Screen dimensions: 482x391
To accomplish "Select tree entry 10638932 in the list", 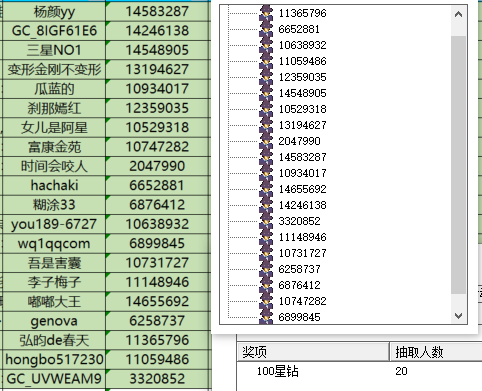I will (x=302, y=45).
